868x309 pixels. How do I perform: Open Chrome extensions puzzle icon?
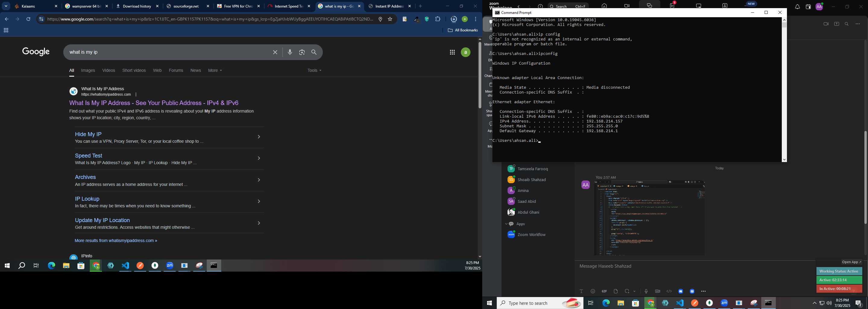(438, 19)
